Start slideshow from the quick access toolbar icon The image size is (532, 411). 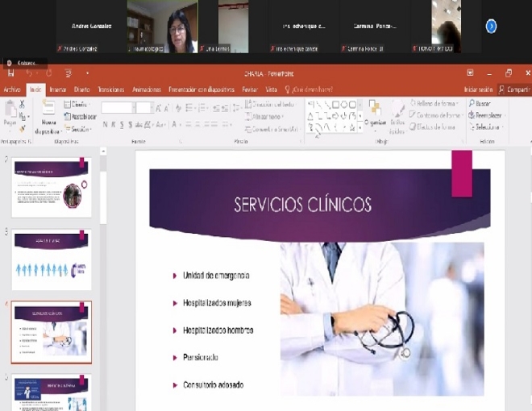69,73
